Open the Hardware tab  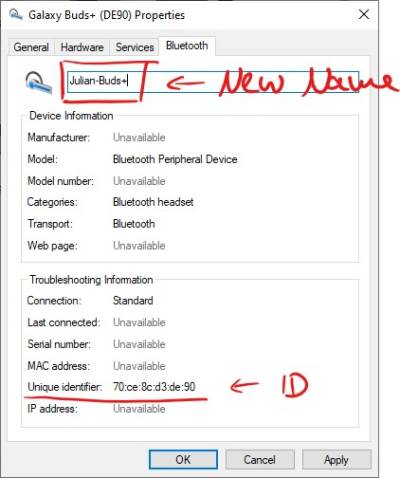click(x=82, y=47)
